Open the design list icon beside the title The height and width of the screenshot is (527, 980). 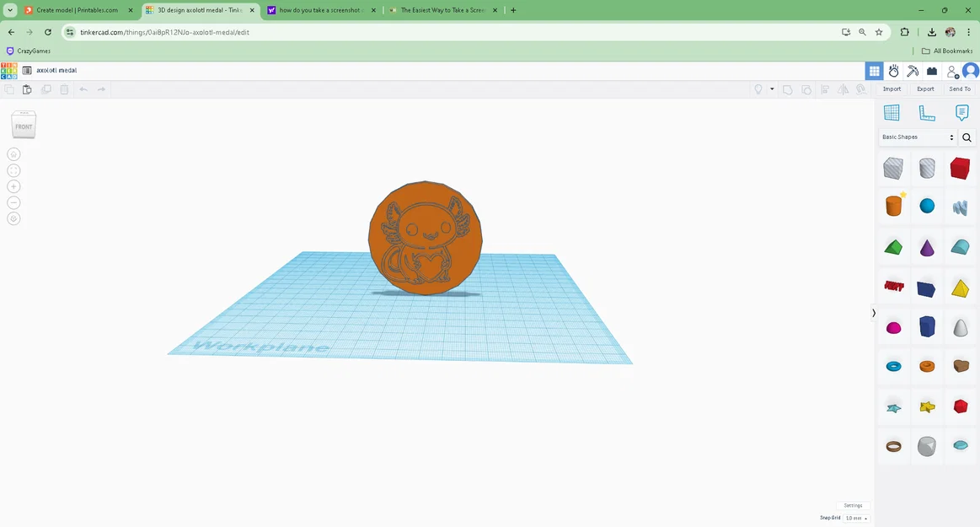pyautogui.click(x=27, y=71)
